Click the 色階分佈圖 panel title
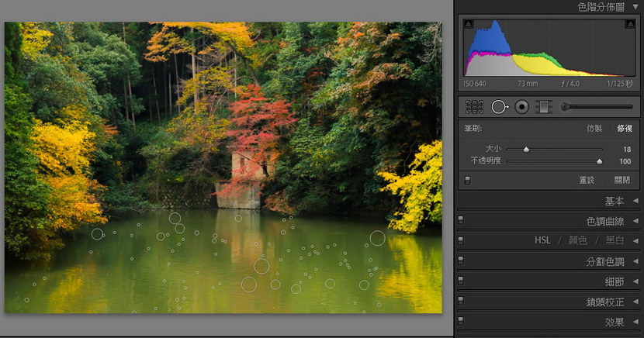644x338 pixels. coord(601,7)
